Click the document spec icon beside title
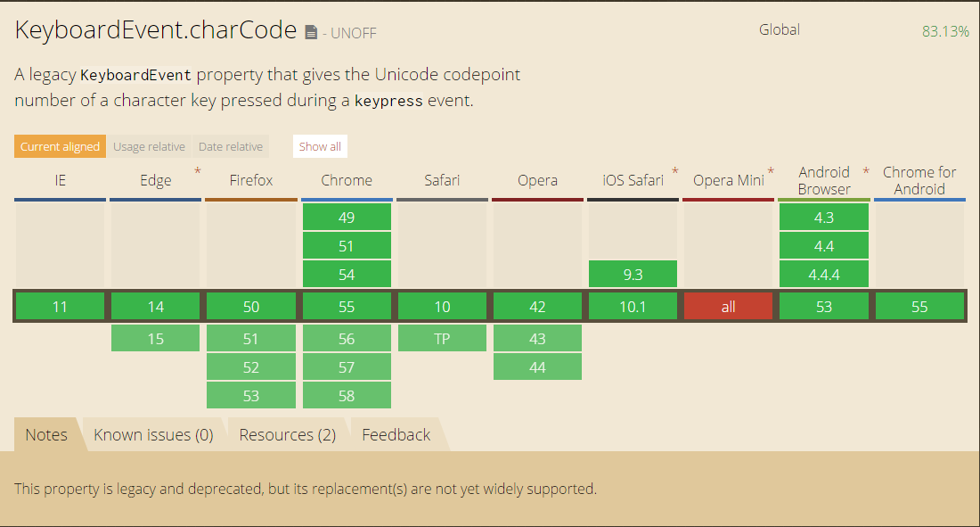 coord(311,32)
